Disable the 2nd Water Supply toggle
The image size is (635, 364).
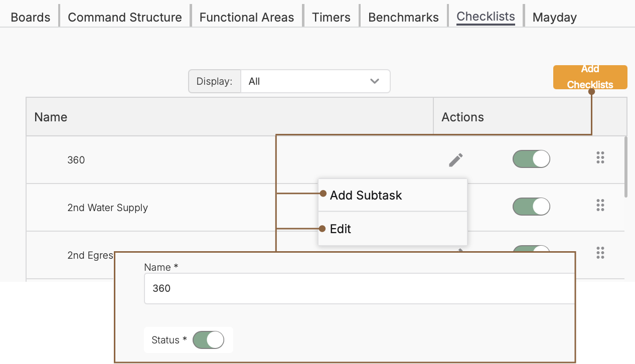[x=531, y=207]
